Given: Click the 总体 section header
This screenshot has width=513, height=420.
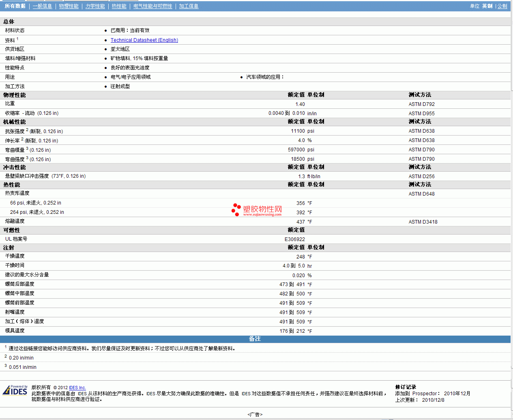Looking at the screenshot, I should (x=9, y=22).
